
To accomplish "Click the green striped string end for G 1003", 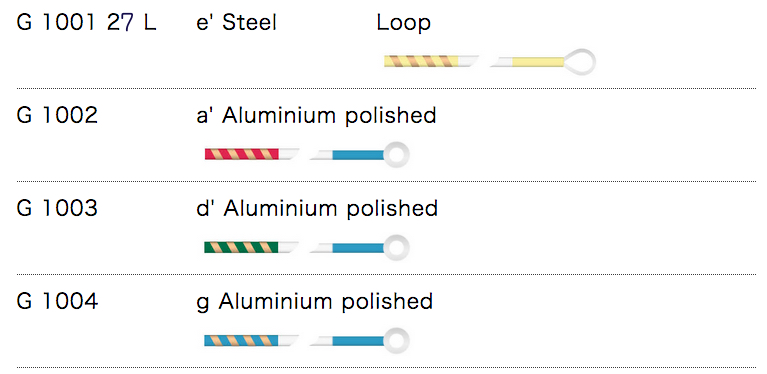I will [251, 247].
